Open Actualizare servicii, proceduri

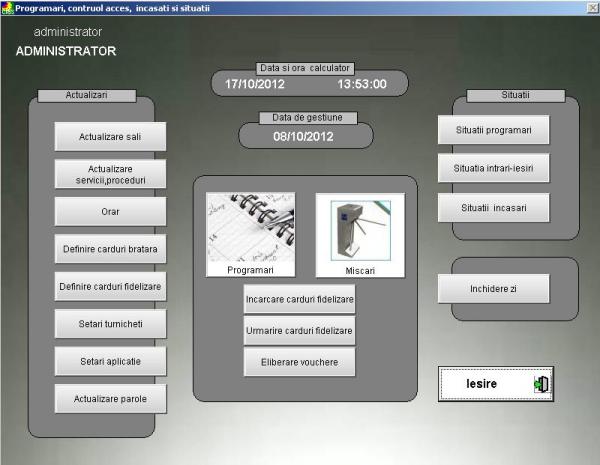[x=110, y=174]
